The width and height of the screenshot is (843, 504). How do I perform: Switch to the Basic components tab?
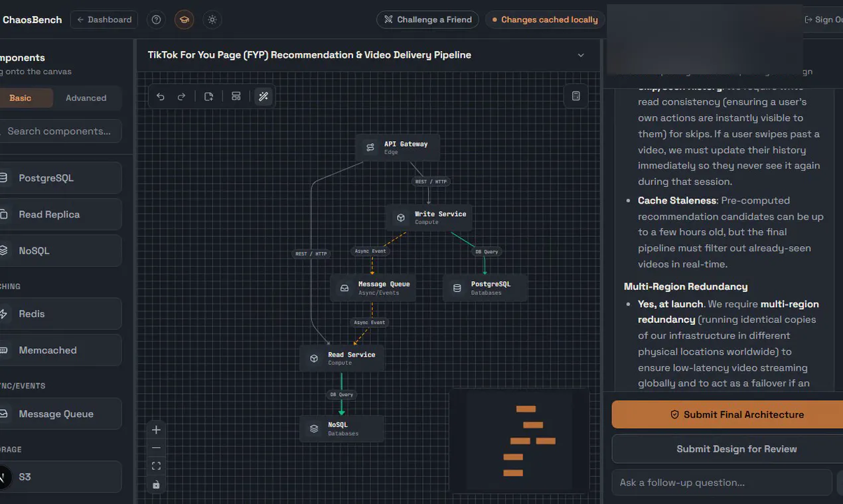pyautogui.click(x=20, y=98)
